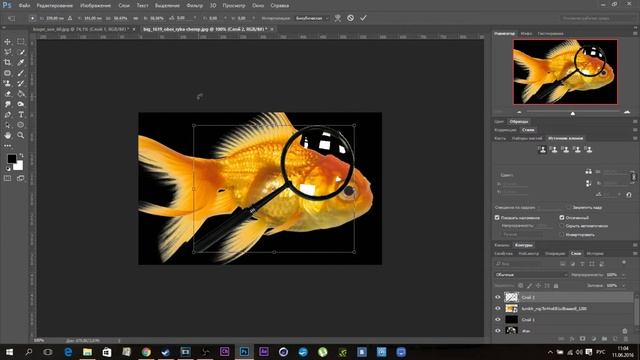Select the History Brush tool
This screenshot has width=640, height=360.
point(20,83)
